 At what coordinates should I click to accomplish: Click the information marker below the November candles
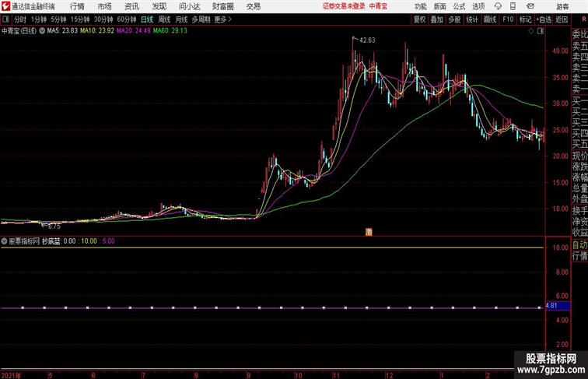tap(369, 232)
